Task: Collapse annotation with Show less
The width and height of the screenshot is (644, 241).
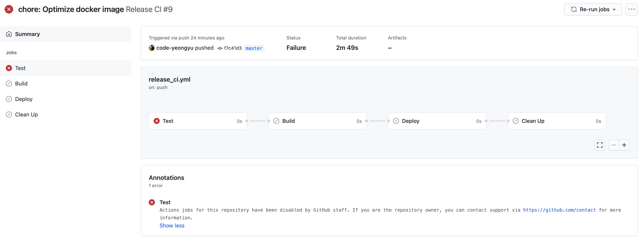Action: pos(172,226)
